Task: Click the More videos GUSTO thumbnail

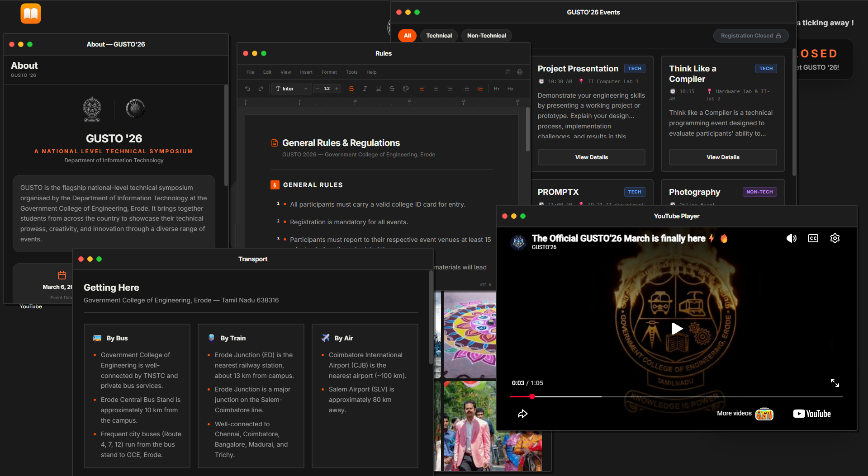Action: click(764, 414)
